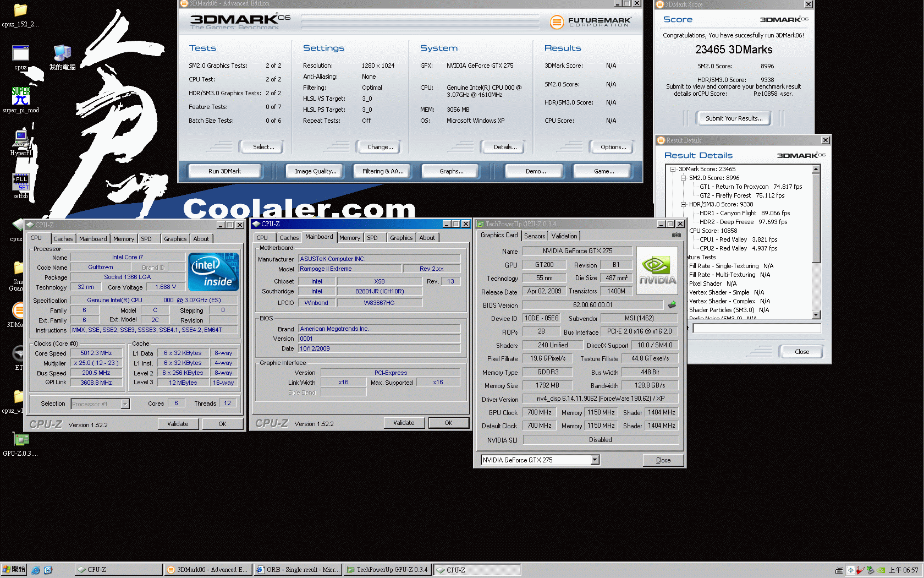Open the red checkmark tray icon

click(861, 570)
